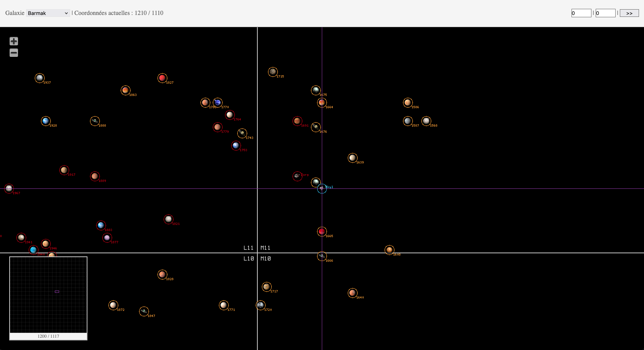Select planet 1675

pyautogui.click(x=316, y=90)
